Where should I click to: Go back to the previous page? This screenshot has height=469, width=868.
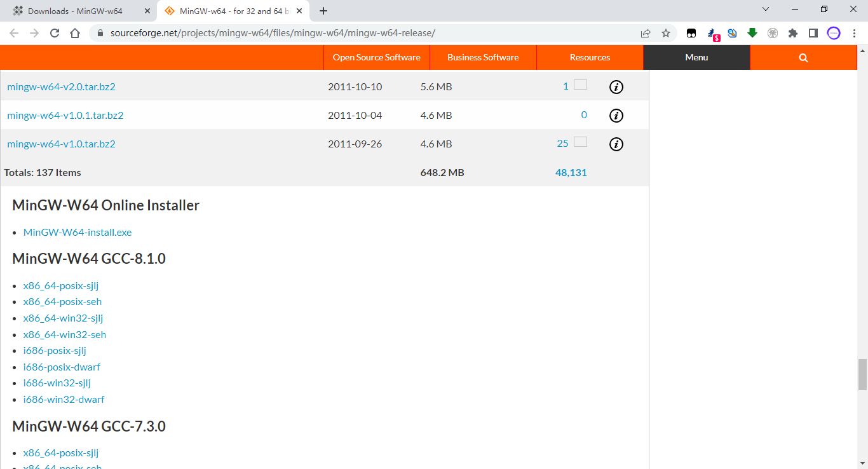pyautogui.click(x=14, y=33)
